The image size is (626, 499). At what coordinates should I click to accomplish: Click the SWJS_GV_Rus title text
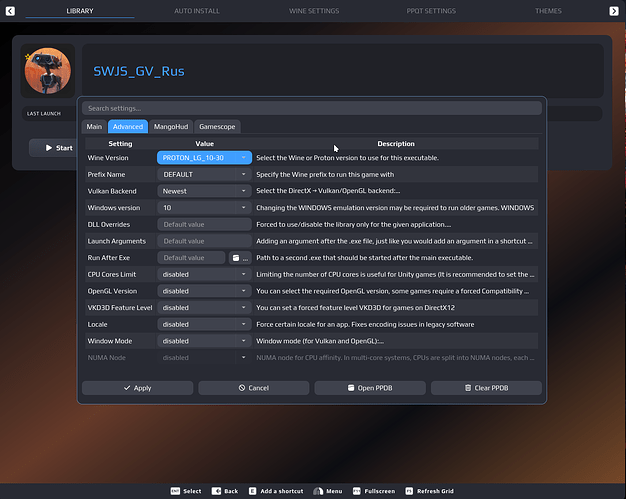click(139, 71)
